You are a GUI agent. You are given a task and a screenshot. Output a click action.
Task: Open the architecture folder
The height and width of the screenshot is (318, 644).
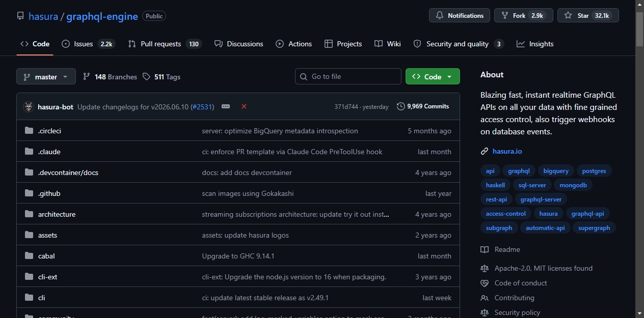pyautogui.click(x=57, y=214)
